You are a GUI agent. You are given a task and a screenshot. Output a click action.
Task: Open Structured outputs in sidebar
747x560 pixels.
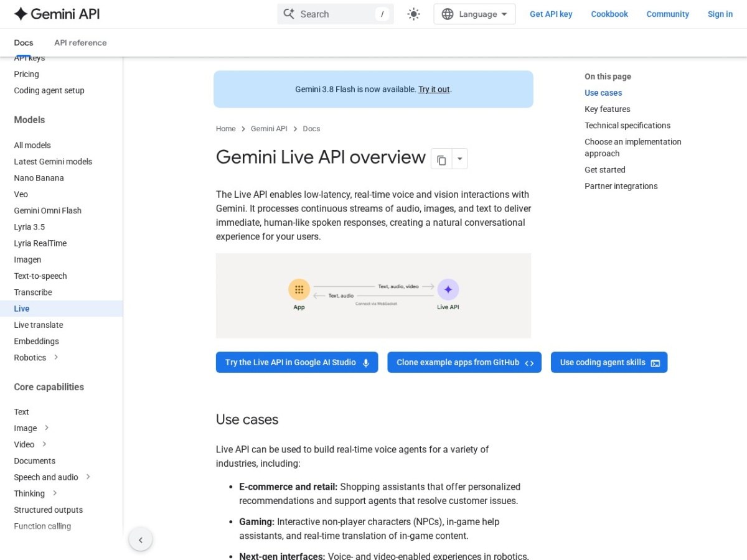tap(48, 510)
